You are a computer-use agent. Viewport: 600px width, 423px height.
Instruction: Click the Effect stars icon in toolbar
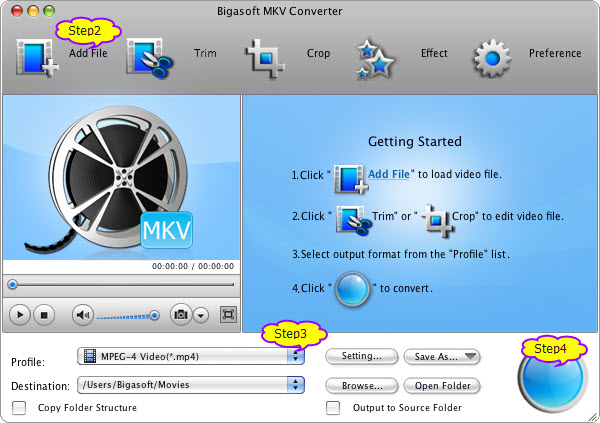click(374, 59)
